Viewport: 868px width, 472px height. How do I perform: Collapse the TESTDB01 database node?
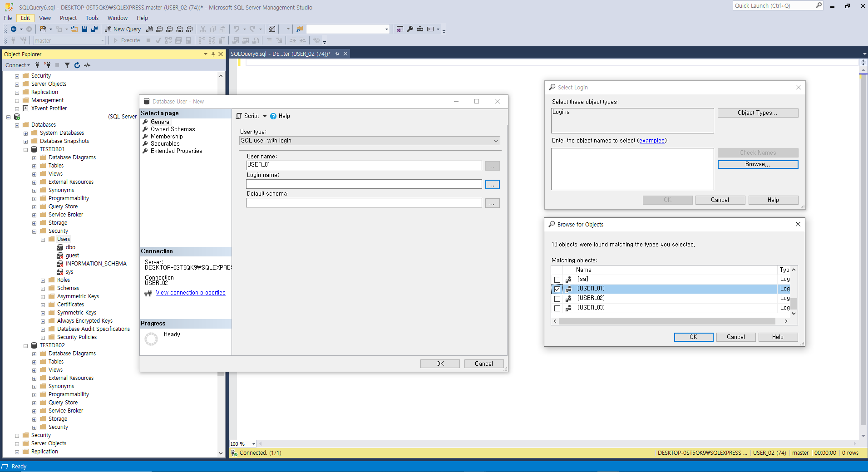[25, 149]
